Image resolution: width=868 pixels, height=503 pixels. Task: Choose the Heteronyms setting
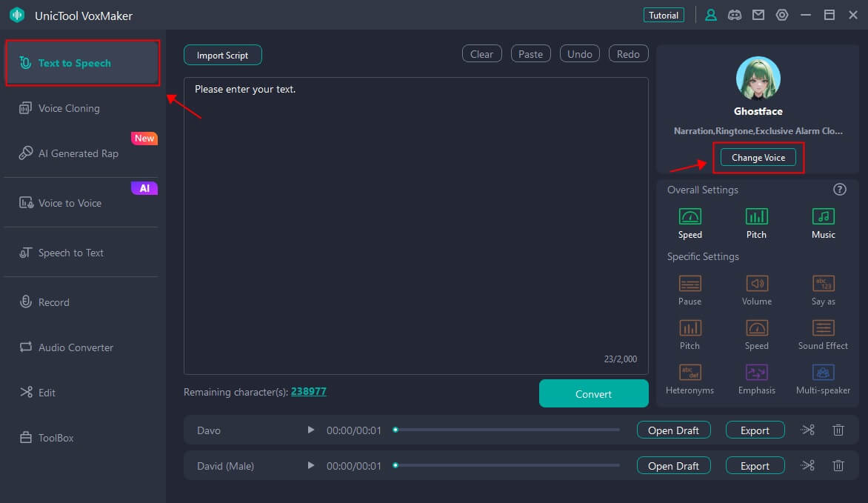click(x=690, y=379)
